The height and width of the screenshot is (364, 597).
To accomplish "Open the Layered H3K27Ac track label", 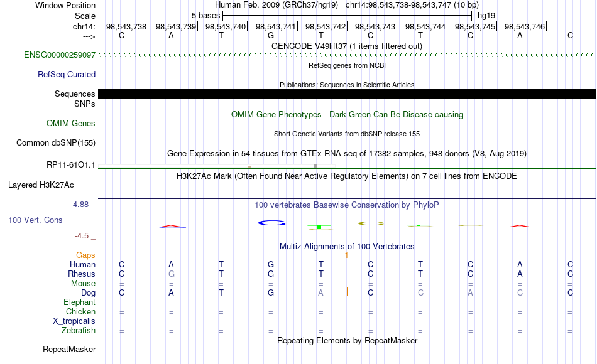I will 41,185.
